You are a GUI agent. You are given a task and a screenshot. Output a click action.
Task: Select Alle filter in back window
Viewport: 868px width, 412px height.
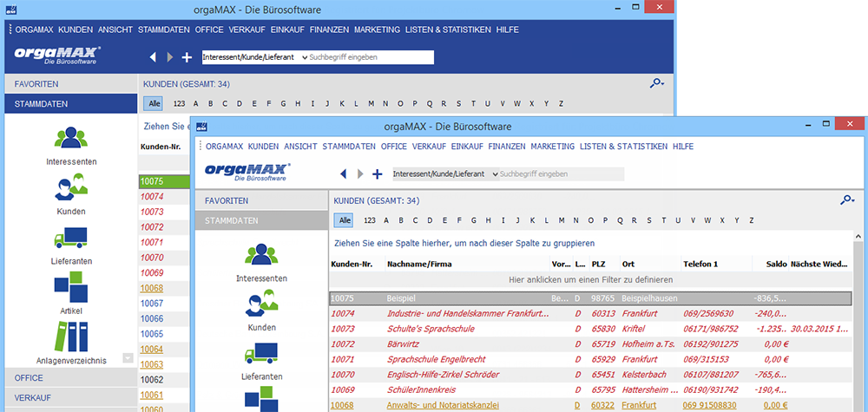[x=155, y=103]
